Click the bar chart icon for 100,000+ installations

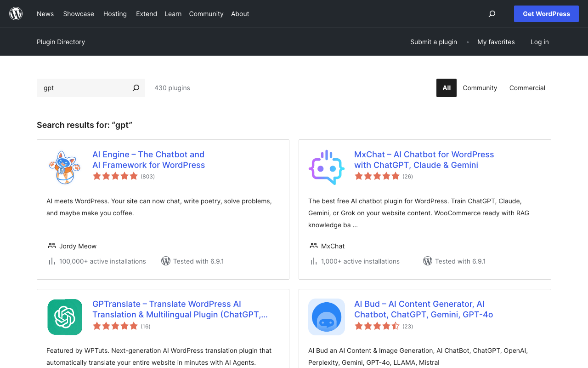tap(52, 261)
